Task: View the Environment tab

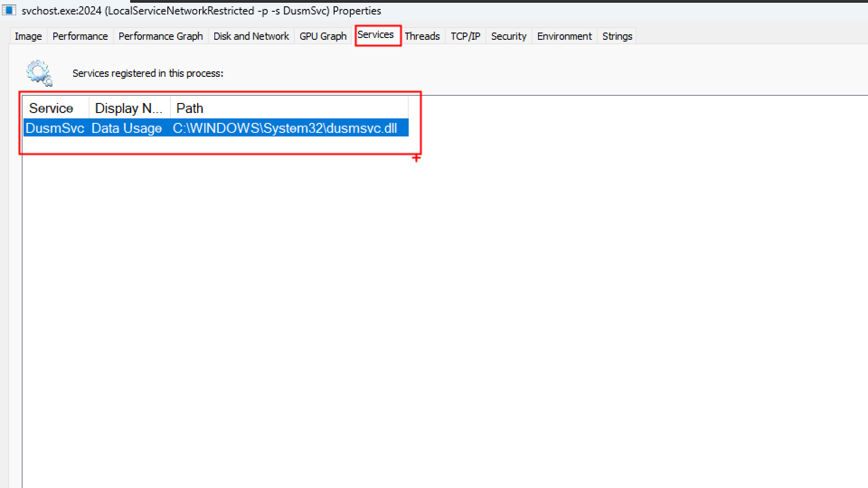Action: click(x=564, y=36)
